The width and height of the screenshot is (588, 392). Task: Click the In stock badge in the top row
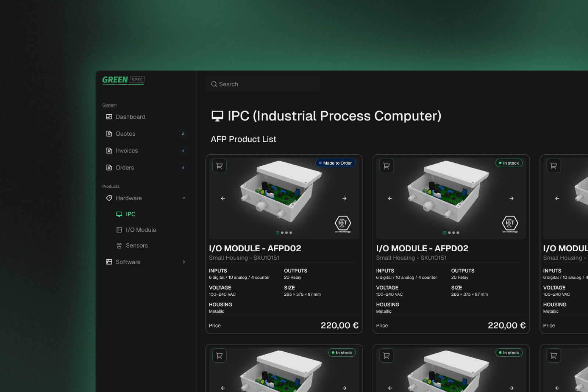(509, 163)
